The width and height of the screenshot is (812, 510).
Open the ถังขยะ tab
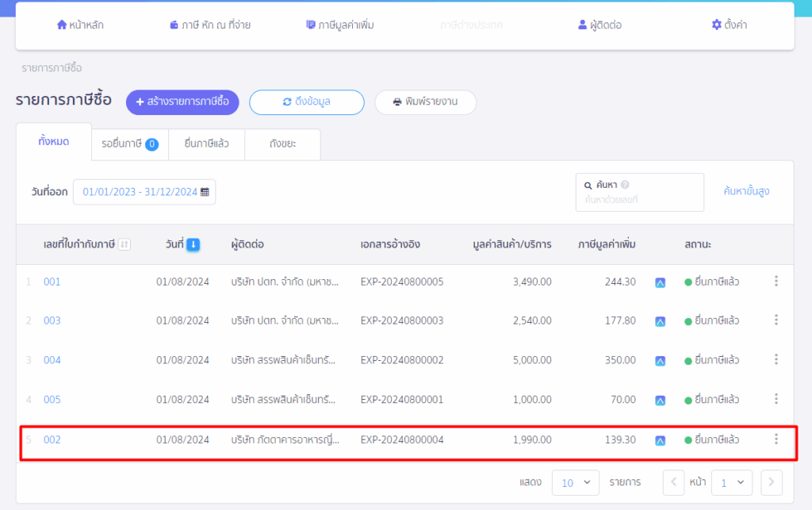(282, 144)
